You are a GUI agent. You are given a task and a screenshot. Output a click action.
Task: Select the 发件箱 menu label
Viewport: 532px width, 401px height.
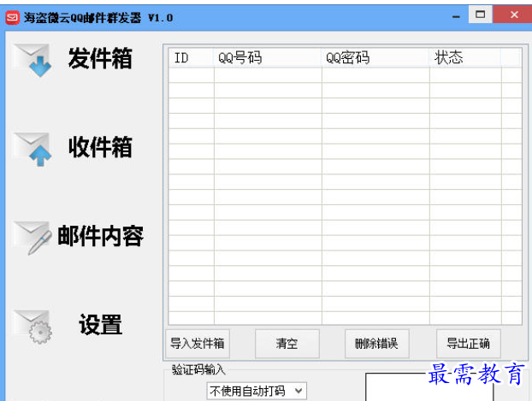100,58
